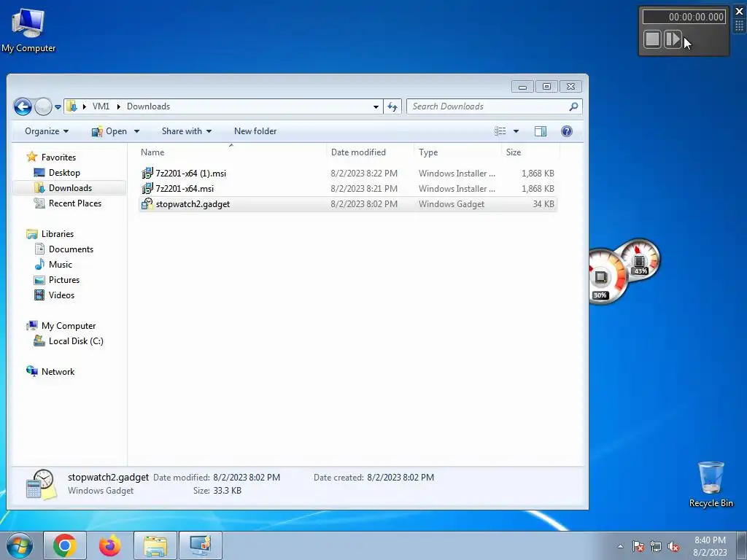Open the My Computer desktop icon
Screen dimensions: 747x560
(28, 30)
